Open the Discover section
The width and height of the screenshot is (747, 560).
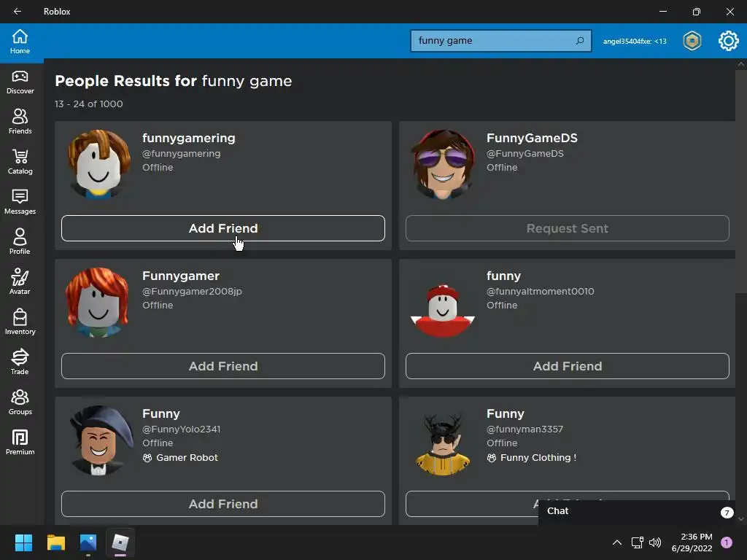(x=20, y=82)
